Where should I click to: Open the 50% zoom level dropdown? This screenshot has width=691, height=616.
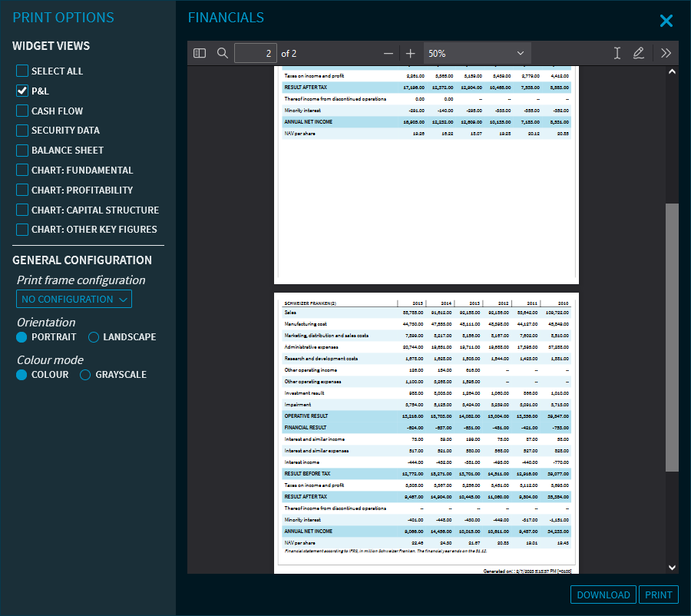click(477, 54)
